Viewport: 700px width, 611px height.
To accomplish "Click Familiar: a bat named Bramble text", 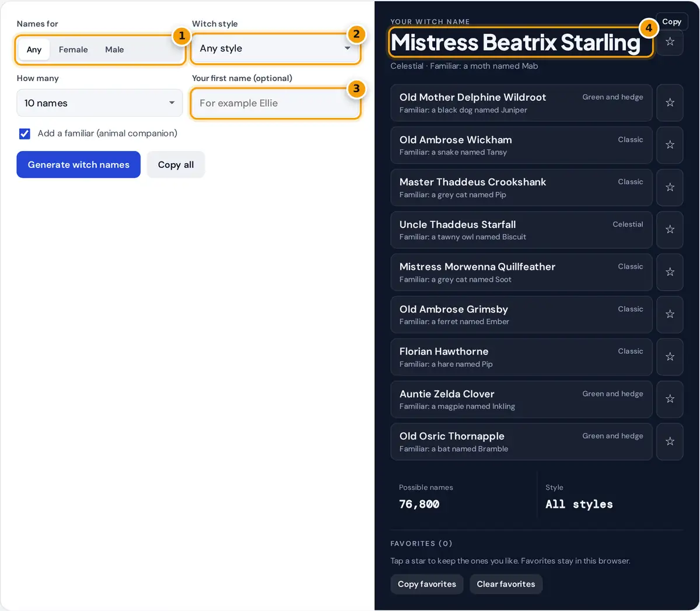I will coord(454,449).
